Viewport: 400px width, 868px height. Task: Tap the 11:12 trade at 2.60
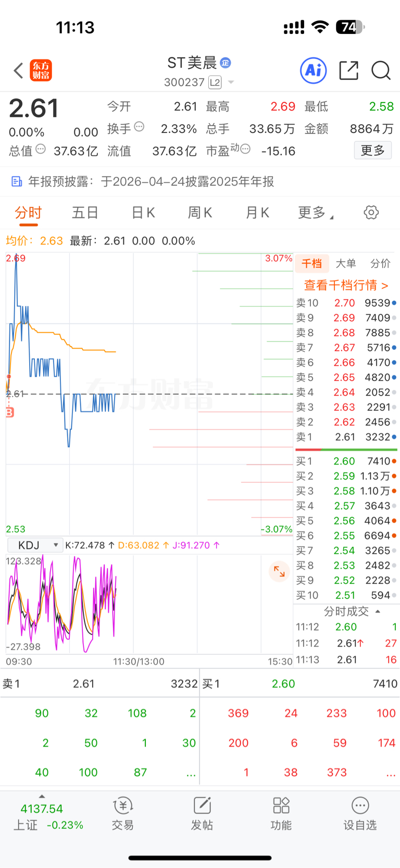point(346,627)
